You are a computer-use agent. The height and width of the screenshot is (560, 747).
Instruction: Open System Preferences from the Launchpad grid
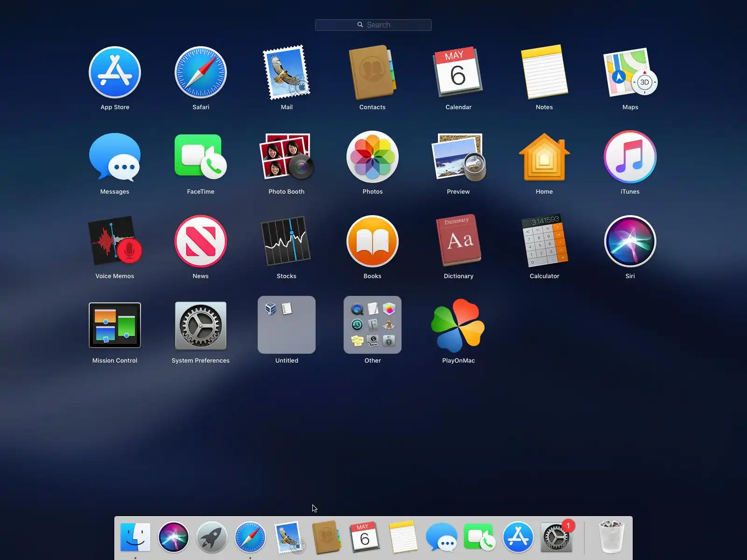201,325
